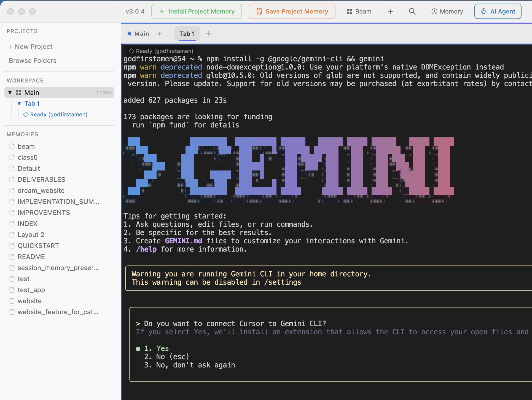This screenshot has width=532, height=400.
Task: Collapse the Tab 1 tree arrow
Action: 19,103
